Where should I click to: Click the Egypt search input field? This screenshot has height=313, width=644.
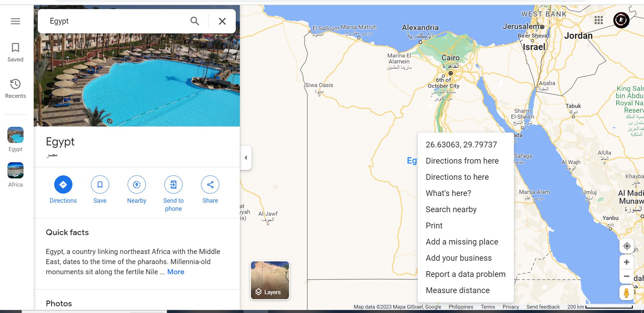click(116, 21)
